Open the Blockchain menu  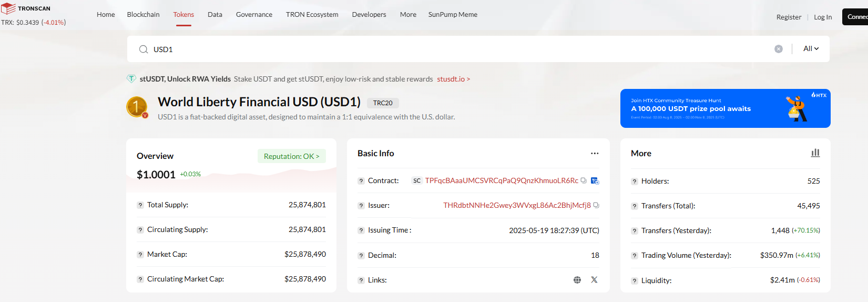143,15
